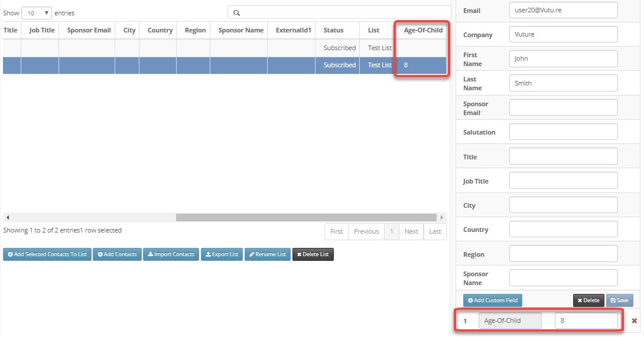The width and height of the screenshot is (644, 337).
Task: Open the entries count dropdown
Action: tap(37, 13)
